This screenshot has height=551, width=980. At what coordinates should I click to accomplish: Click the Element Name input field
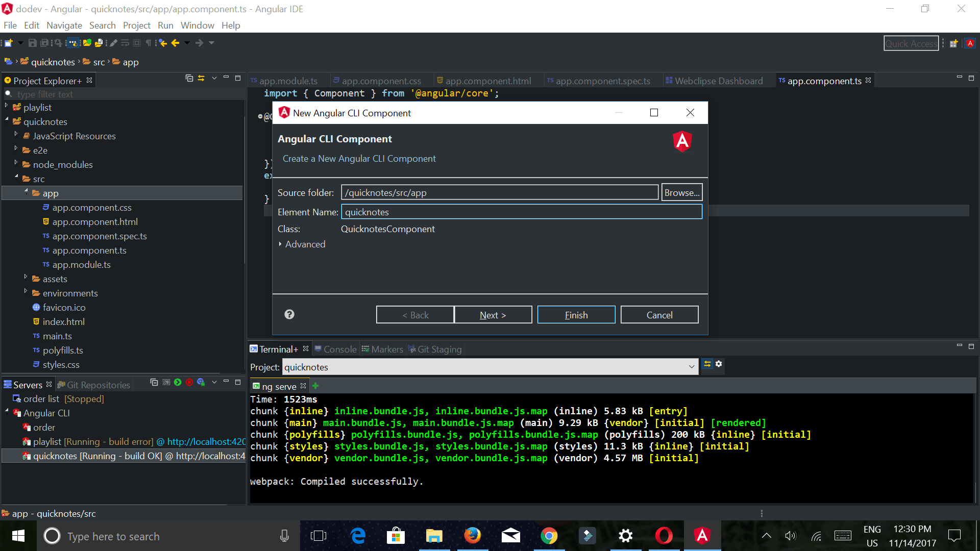(521, 212)
